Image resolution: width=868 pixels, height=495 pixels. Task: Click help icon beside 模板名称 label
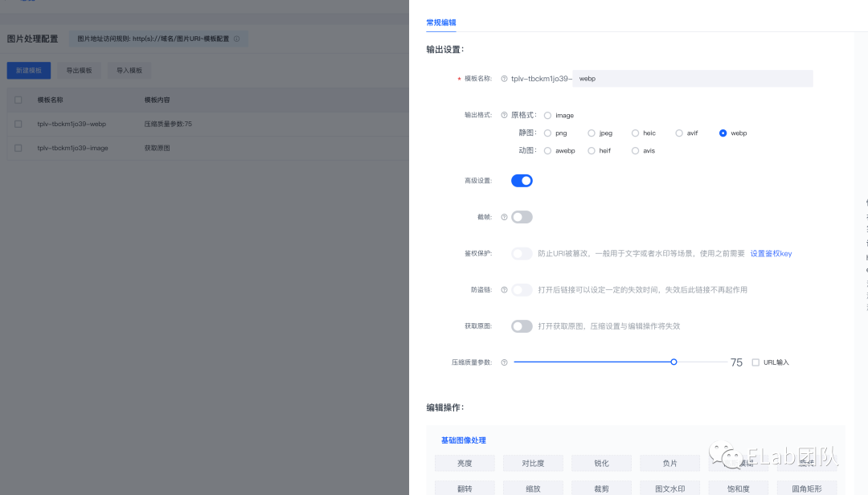pos(504,79)
